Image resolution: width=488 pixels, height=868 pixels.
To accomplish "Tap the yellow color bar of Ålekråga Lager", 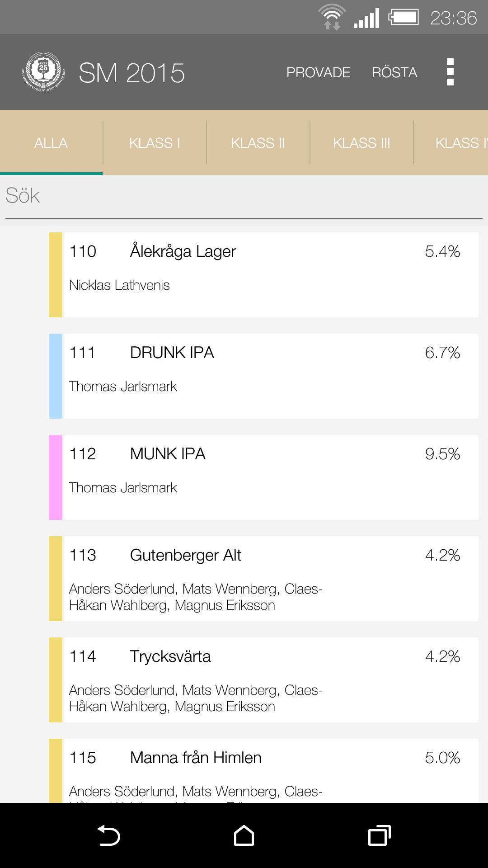I will point(56,275).
